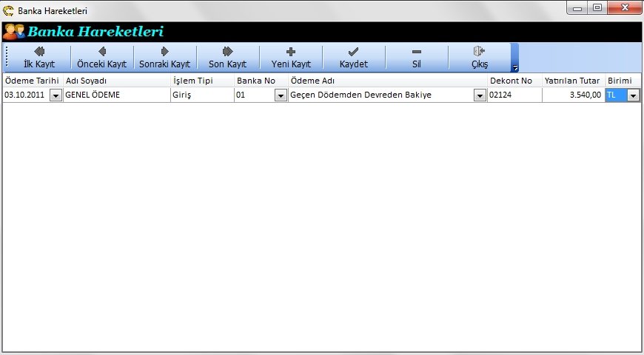Exit the window via Çıkış icon
644x355 pixels.
click(479, 57)
